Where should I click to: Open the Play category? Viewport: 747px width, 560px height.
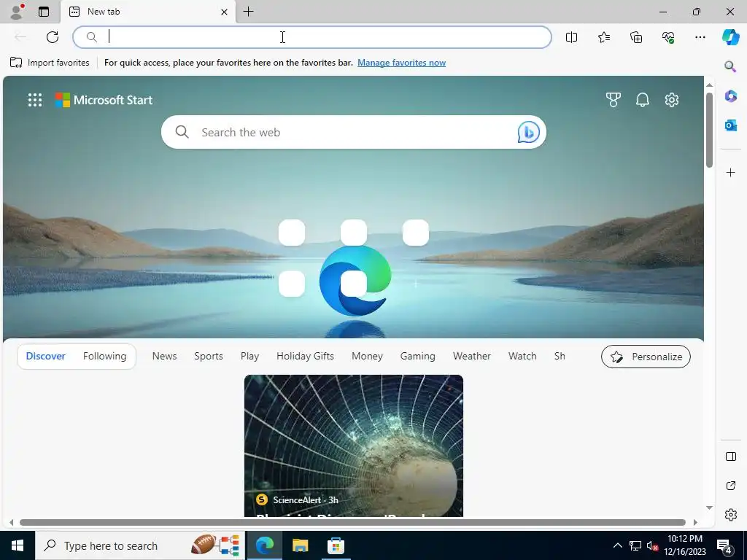(x=249, y=356)
